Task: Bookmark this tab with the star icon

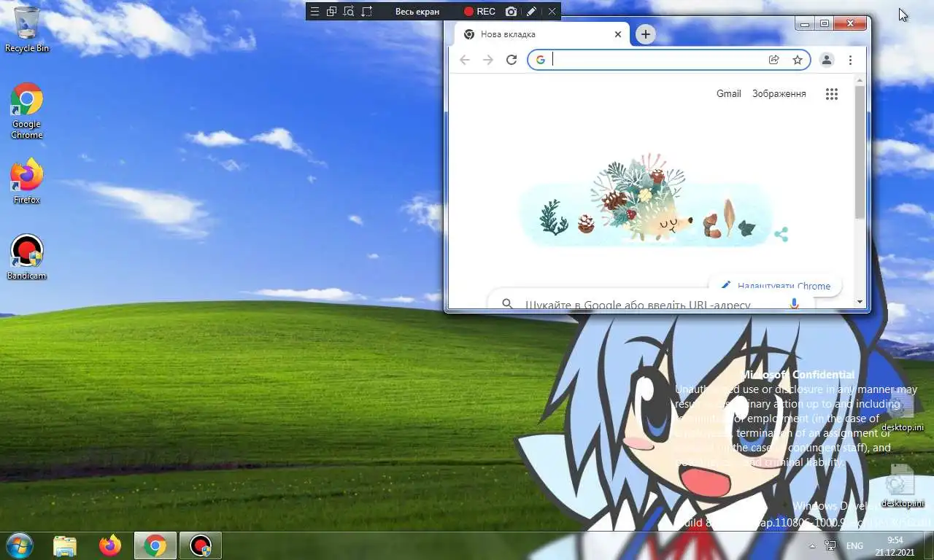Action: (x=798, y=60)
